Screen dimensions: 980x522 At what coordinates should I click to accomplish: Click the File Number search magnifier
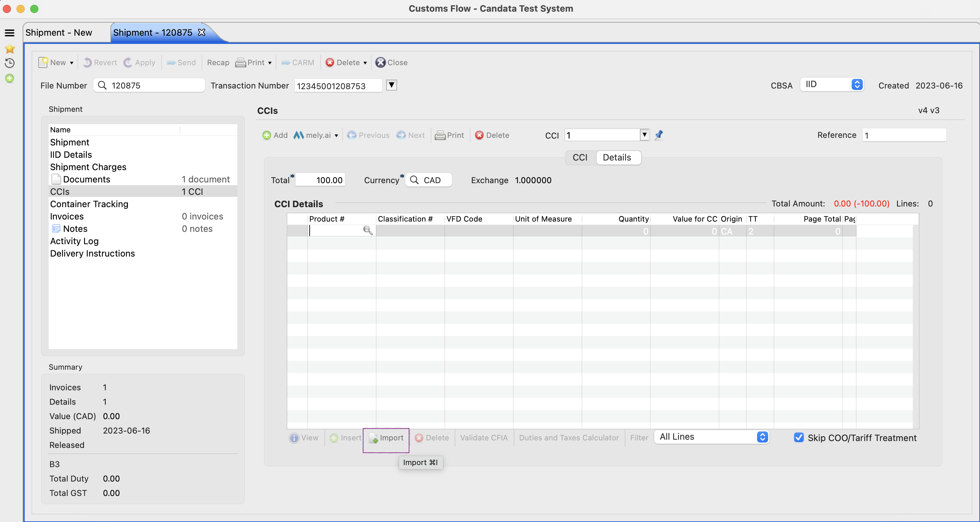pos(102,85)
